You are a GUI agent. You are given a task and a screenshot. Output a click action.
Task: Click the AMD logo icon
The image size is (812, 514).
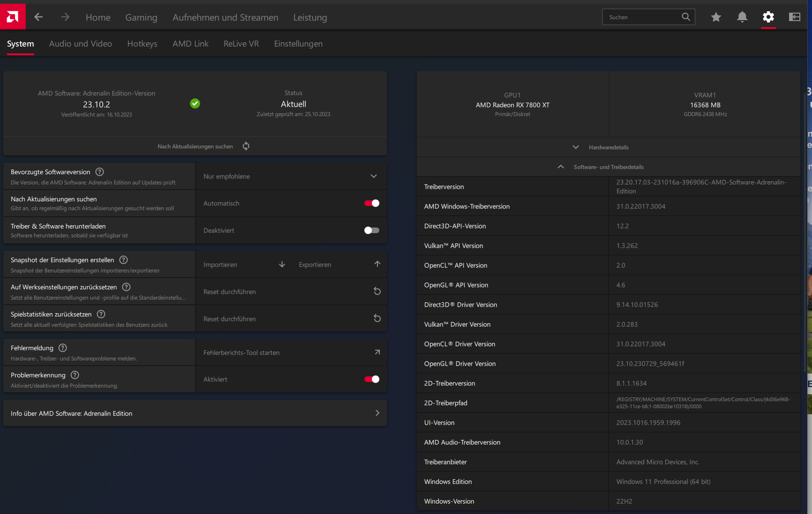coord(13,17)
